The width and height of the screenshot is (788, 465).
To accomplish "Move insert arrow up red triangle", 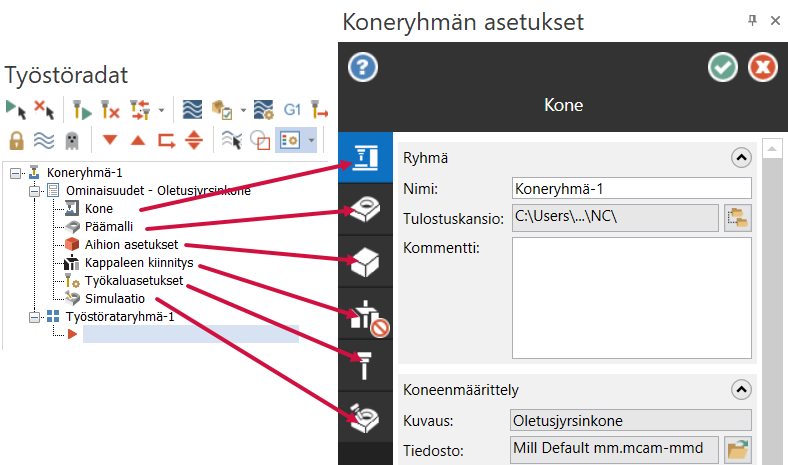I will coord(138,140).
